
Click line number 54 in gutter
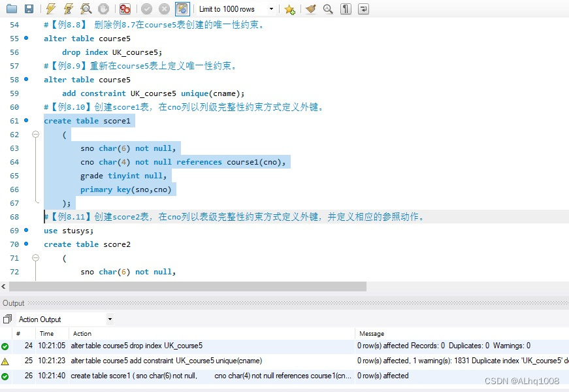click(x=14, y=25)
